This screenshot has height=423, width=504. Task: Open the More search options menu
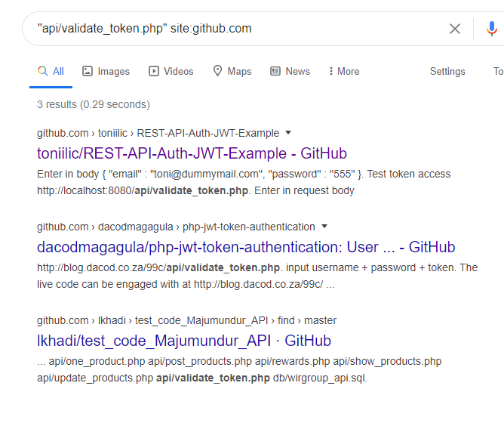tap(344, 71)
